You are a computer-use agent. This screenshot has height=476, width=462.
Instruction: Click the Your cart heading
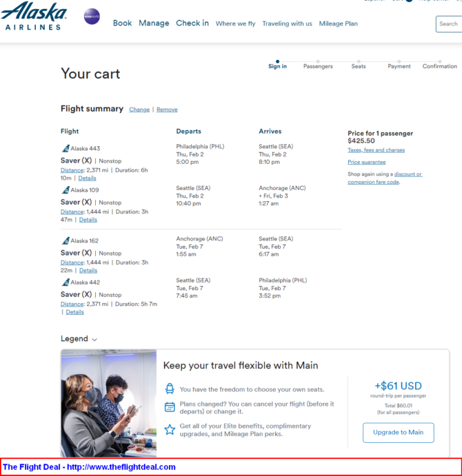point(90,74)
